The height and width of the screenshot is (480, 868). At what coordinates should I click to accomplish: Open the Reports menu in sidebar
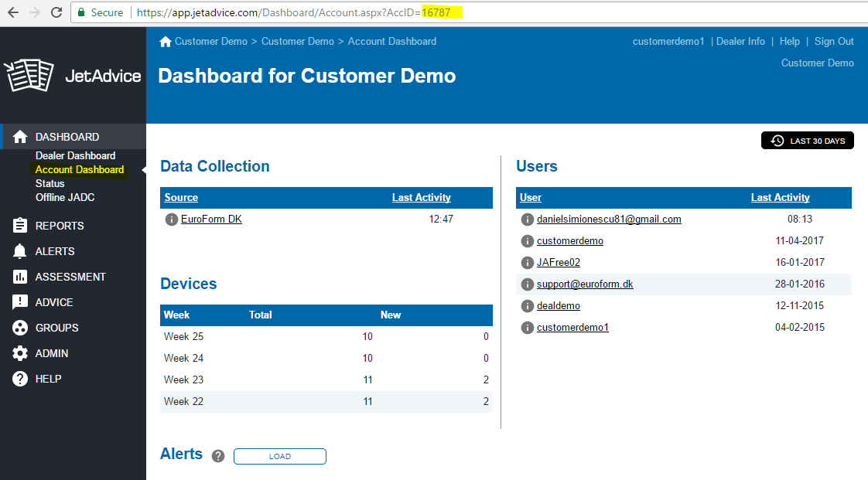click(59, 226)
